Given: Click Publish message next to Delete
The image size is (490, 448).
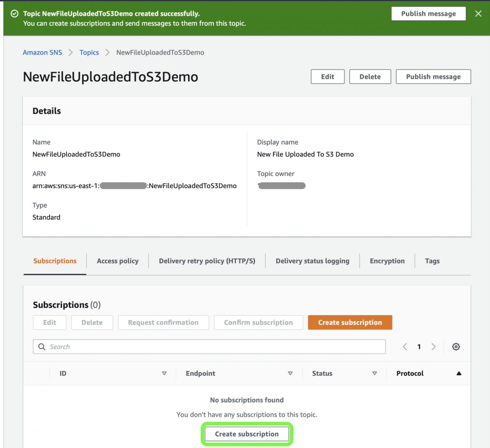Looking at the screenshot, I should pos(433,77).
